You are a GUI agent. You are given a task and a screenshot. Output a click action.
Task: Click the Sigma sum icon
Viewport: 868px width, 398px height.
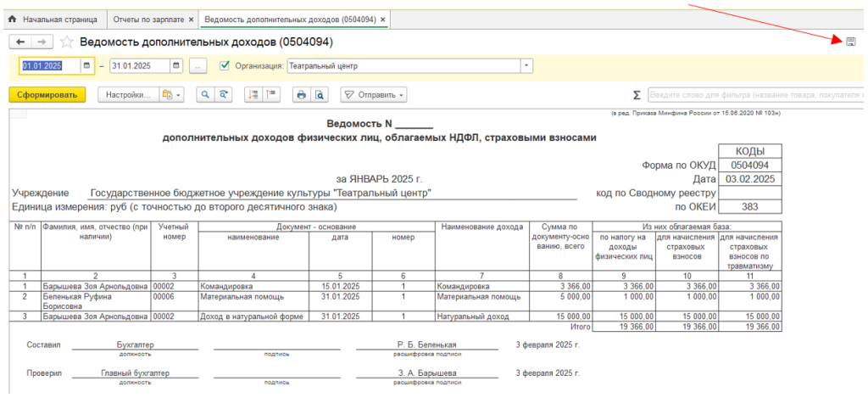pyautogui.click(x=637, y=95)
